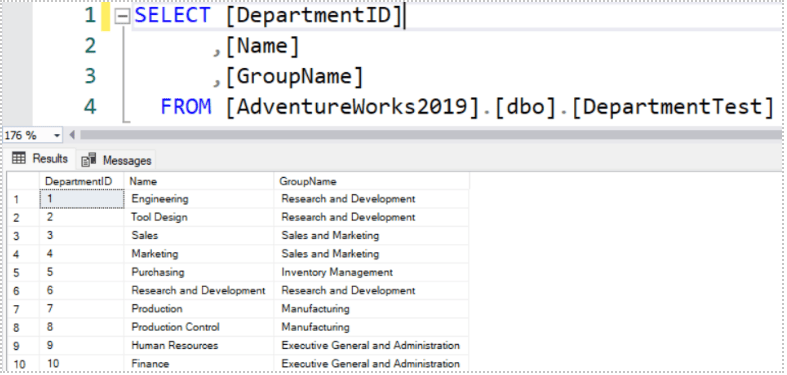The image size is (787, 375).
Task: Click the editor horizontal scrollbar track
Action: (431, 135)
